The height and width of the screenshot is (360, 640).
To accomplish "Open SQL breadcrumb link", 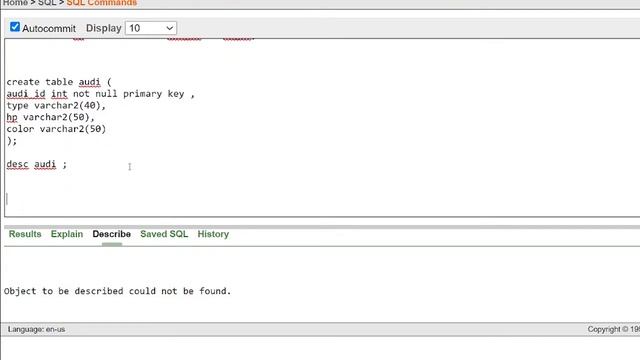I will point(47,3).
